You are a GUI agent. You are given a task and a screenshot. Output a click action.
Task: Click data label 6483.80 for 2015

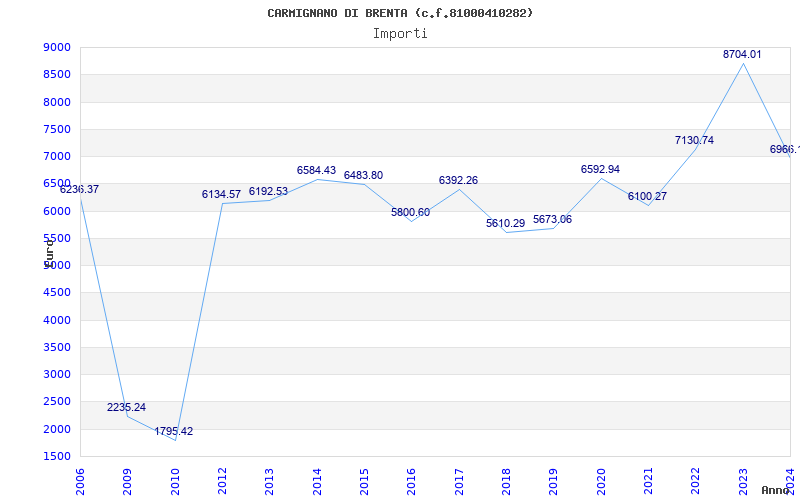pyautogui.click(x=363, y=176)
